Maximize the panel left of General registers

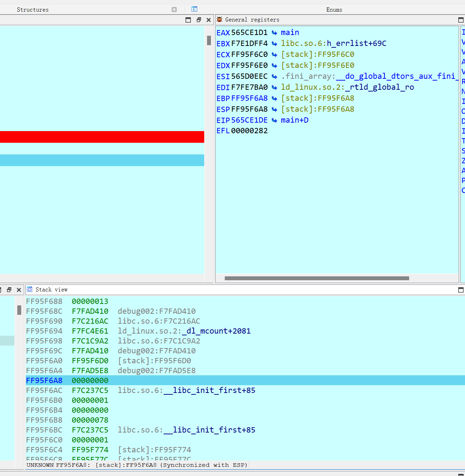[x=188, y=20]
